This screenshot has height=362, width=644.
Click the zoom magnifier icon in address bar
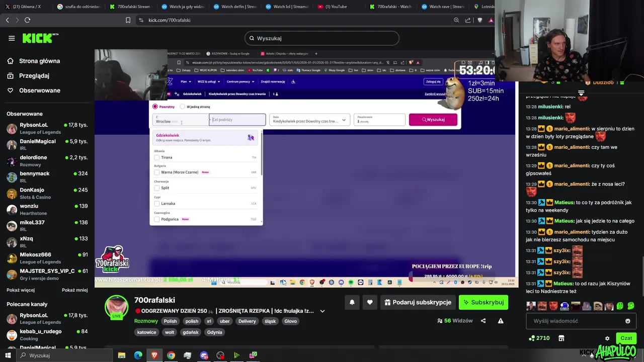(x=456, y=20)
